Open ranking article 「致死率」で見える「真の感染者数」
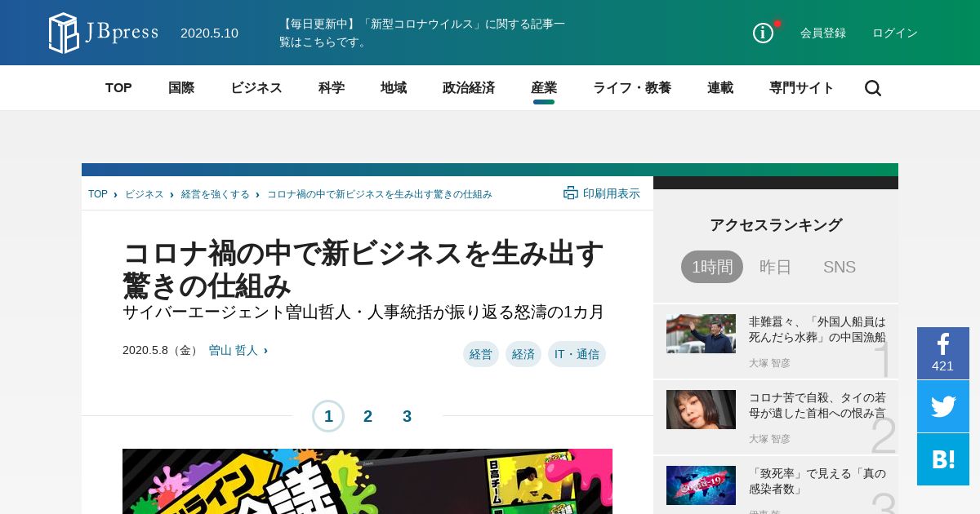This screenshot has width=980, height=514. pos(817,481)
